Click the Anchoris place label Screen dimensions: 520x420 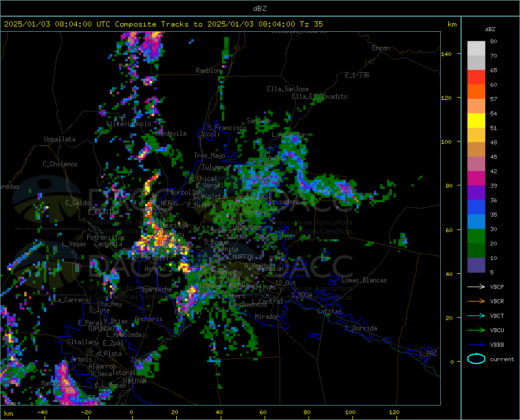tap(148, 319)
